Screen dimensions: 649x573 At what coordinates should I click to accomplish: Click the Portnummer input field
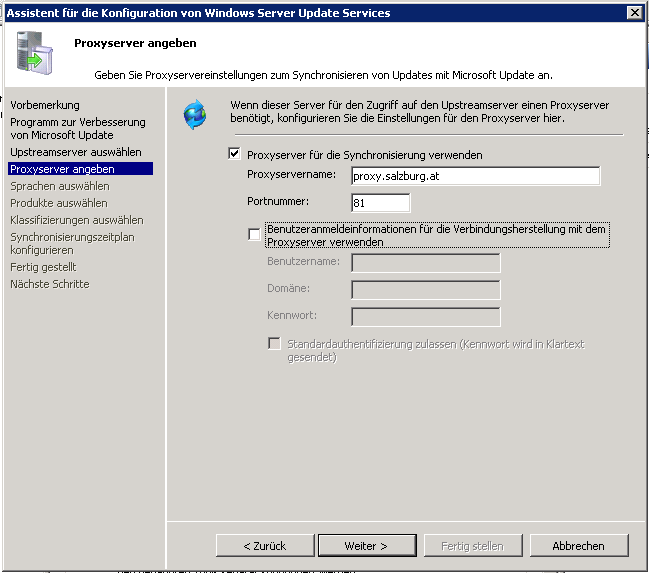380,203
